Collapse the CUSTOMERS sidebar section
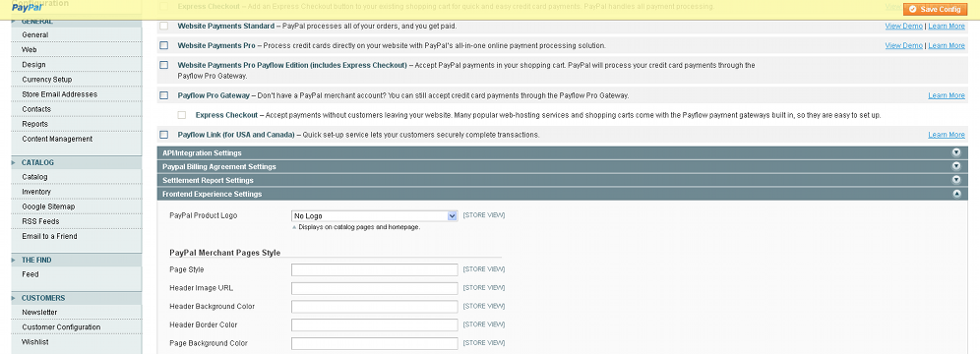This screenshot has width=980, height=354. (x=76, y=298)
